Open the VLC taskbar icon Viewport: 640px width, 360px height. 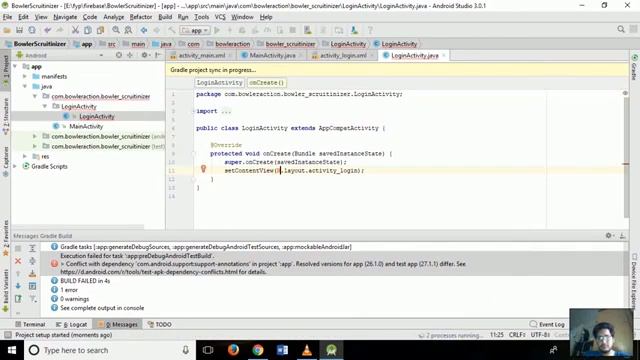tap(307, 350)
